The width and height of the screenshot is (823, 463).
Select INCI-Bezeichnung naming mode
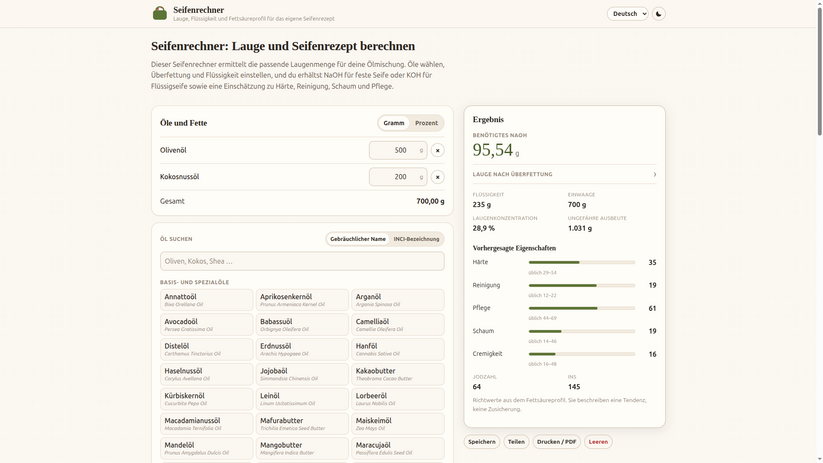[x=416, y=239]
